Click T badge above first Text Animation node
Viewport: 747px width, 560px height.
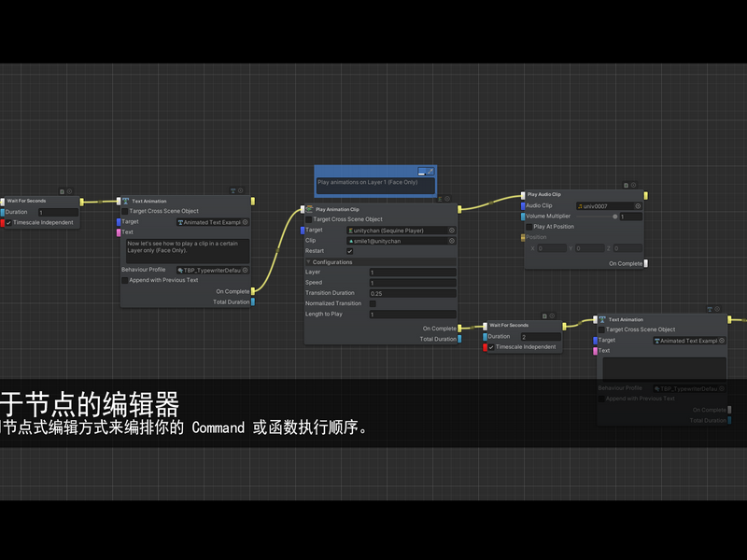(x=233, y=190)
